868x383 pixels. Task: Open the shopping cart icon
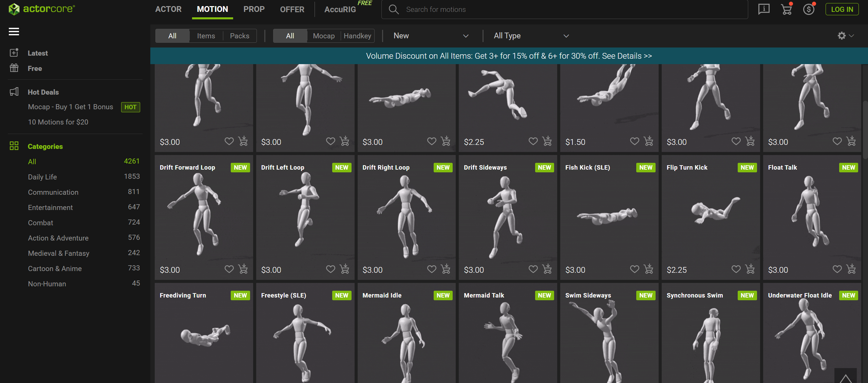(787, 9)
